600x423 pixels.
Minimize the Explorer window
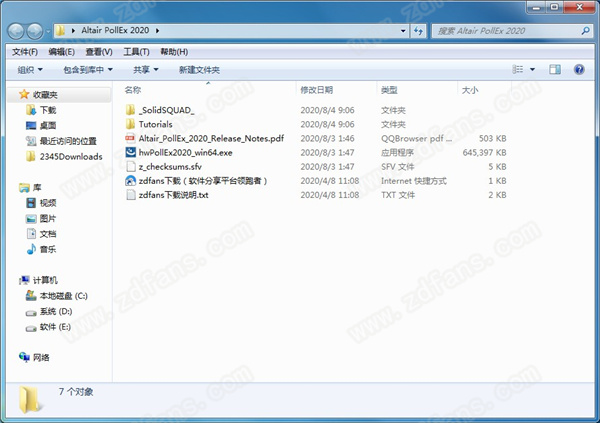pyautogui.click(x=536, y=7)
